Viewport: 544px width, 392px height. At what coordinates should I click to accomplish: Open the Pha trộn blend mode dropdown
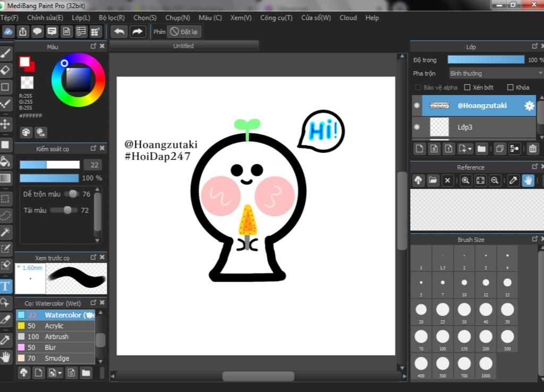pos(496,73)
